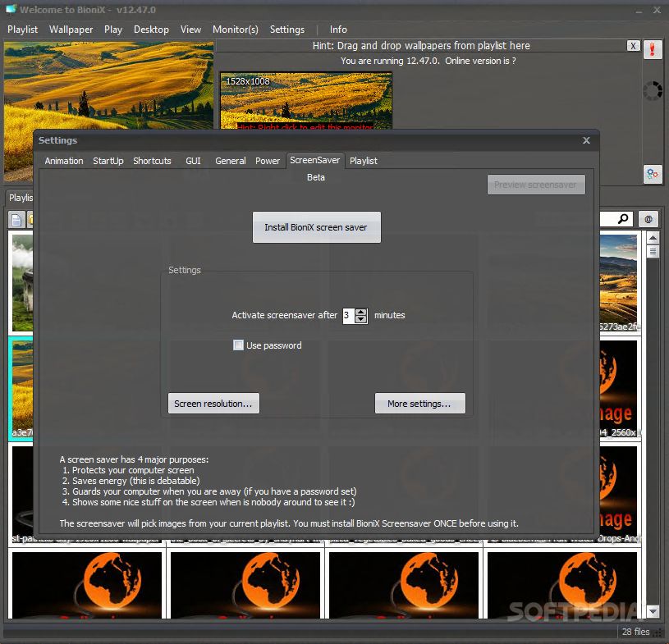Select the highlighted a3e7 wallpaper thumbnail
669x644 pixels.
click(x=21, y=388)
